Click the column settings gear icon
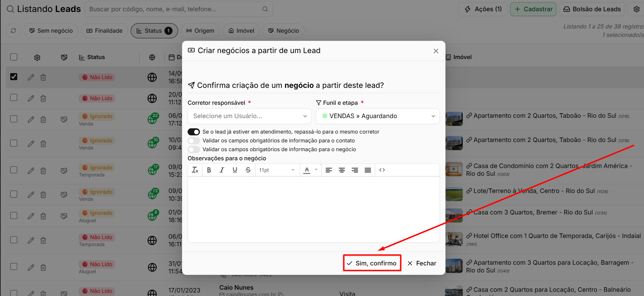Viewport: 644px width, 296px height. coord(37,57)
